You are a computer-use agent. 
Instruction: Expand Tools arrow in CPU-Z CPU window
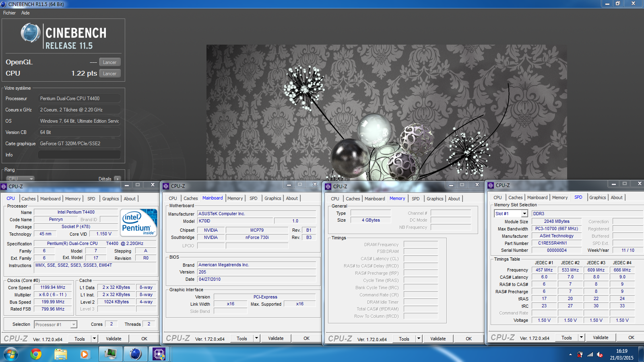tap(94, 339)
